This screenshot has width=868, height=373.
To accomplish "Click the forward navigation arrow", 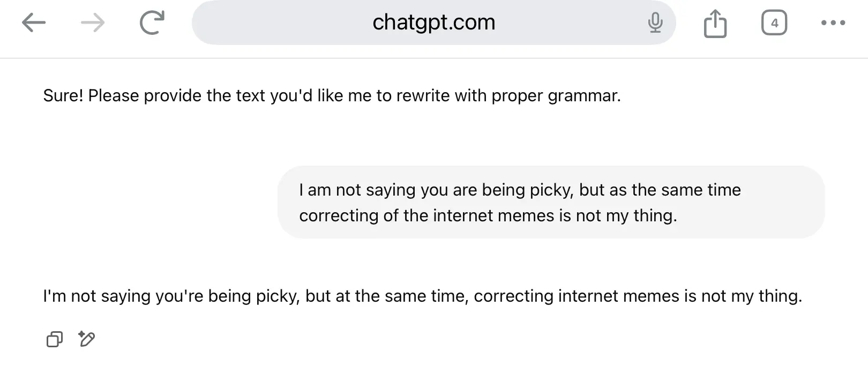I will click(x=93, y=23).
